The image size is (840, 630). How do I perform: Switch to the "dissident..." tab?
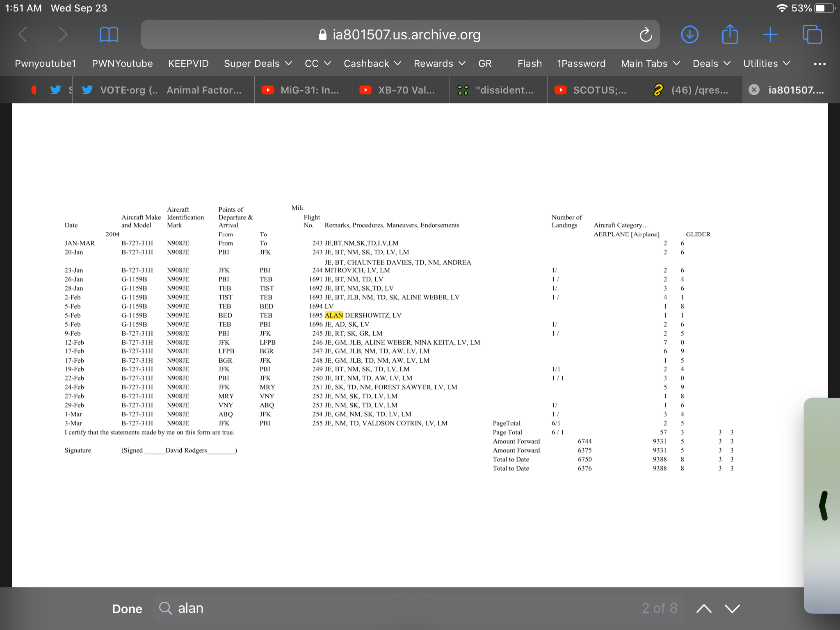click(498, 90)
